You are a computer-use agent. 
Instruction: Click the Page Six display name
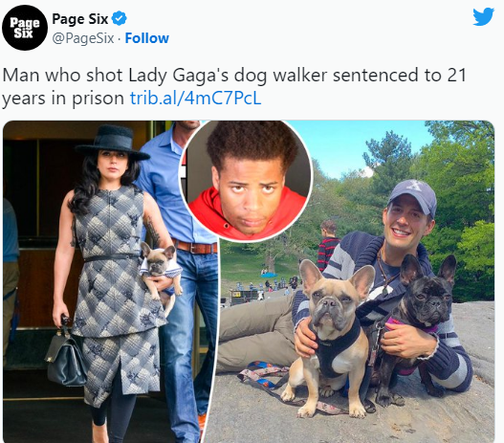tap(80, 19)
